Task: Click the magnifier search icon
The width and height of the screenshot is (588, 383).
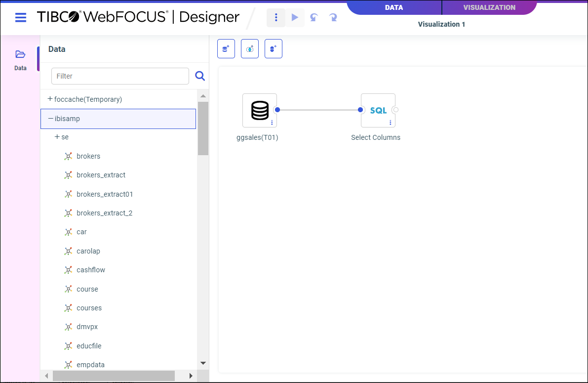Action: pos(200,76)
